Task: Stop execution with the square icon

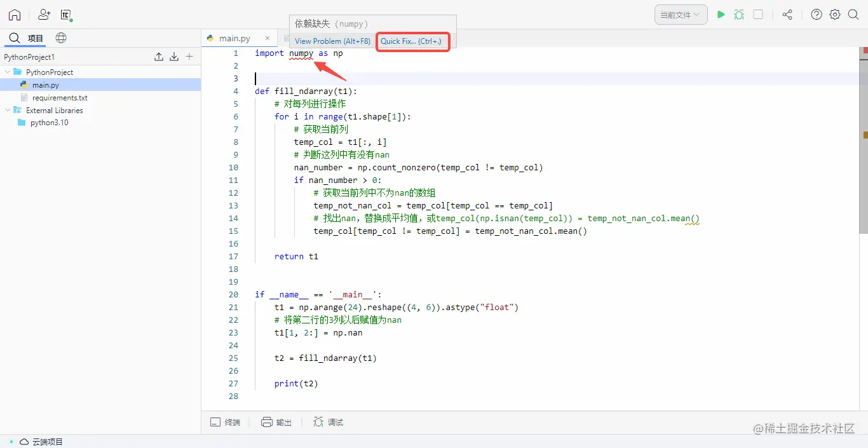Action: click(758, 15)
